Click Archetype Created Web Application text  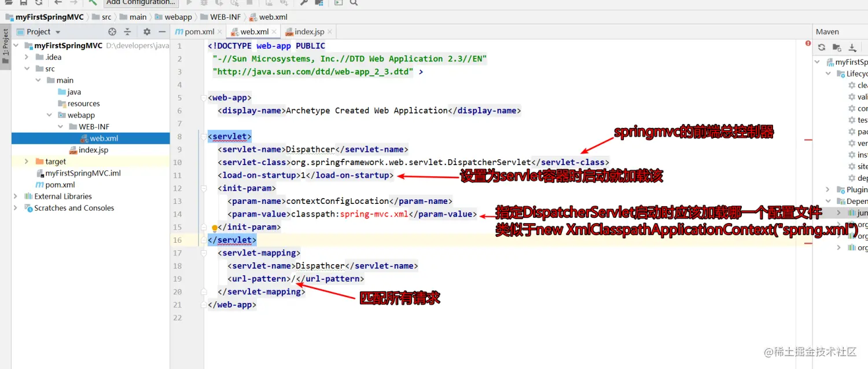[367, 111]
